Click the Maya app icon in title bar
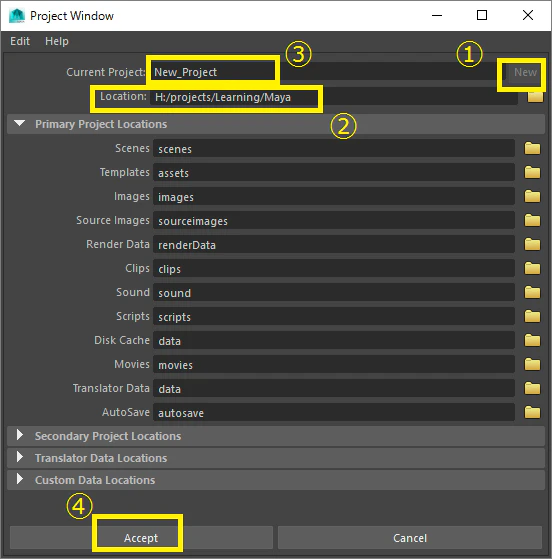552x559 pixels. point(17,16)
